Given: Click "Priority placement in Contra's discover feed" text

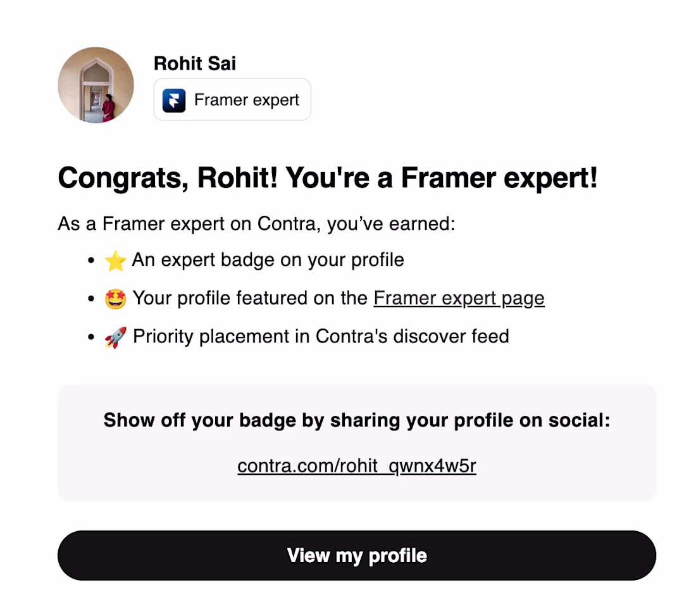Looking at the screenshot, I should pos(321,336).
